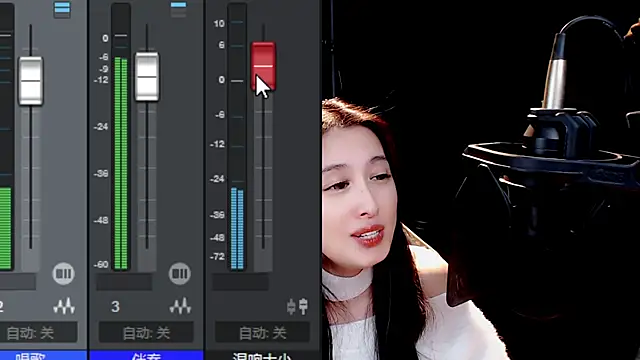Click the peak value box under the channel 3 meter

124,282
